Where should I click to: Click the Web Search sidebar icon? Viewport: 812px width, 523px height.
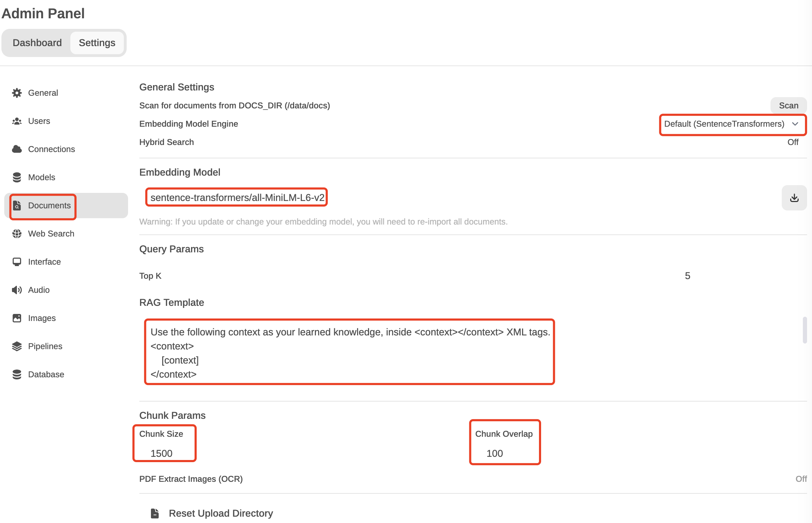pyautogui.click(x=17, y=233)
